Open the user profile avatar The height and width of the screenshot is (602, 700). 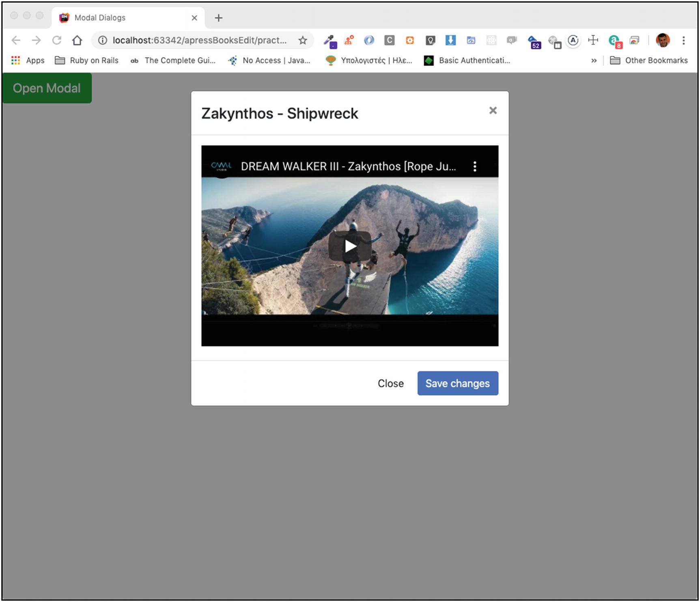coord(662,40)
